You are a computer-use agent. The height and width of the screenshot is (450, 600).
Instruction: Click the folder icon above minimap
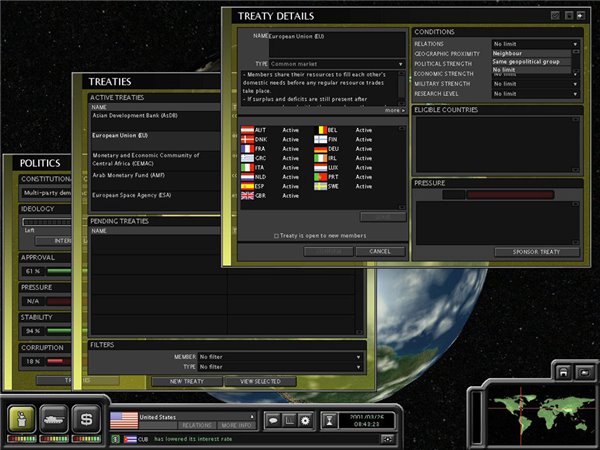(584, 372)
